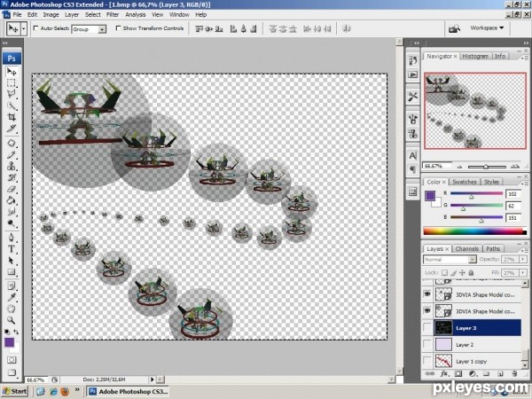The height and width of the screenshot is (399, 532).
Task: Swap foreground and background colors
Action: (16, 332)
